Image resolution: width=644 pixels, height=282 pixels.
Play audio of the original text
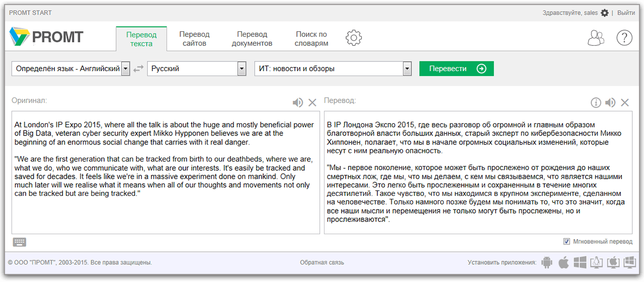pyautogui.click(x=298, y=103)
